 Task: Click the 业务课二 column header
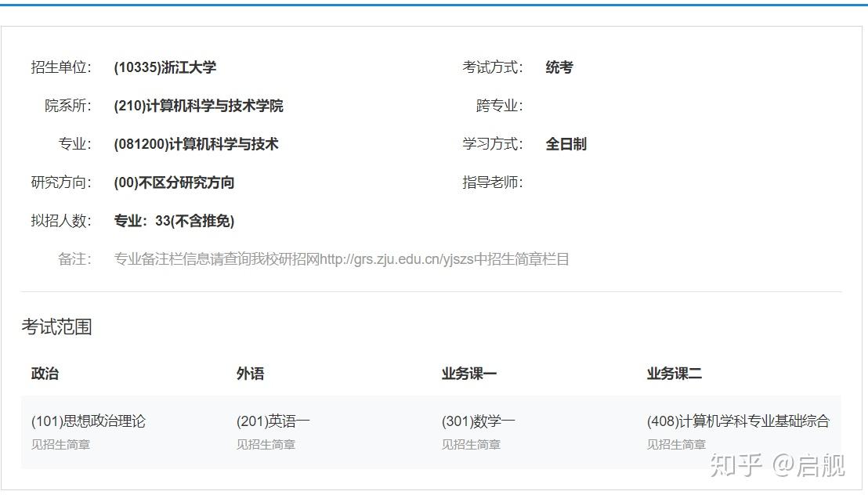pyautogui.click(x=675, y=374)
